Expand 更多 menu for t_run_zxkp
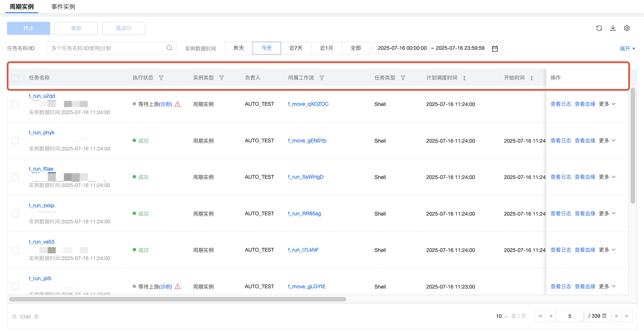The image size is (644, 331). [x=607, y=213]
